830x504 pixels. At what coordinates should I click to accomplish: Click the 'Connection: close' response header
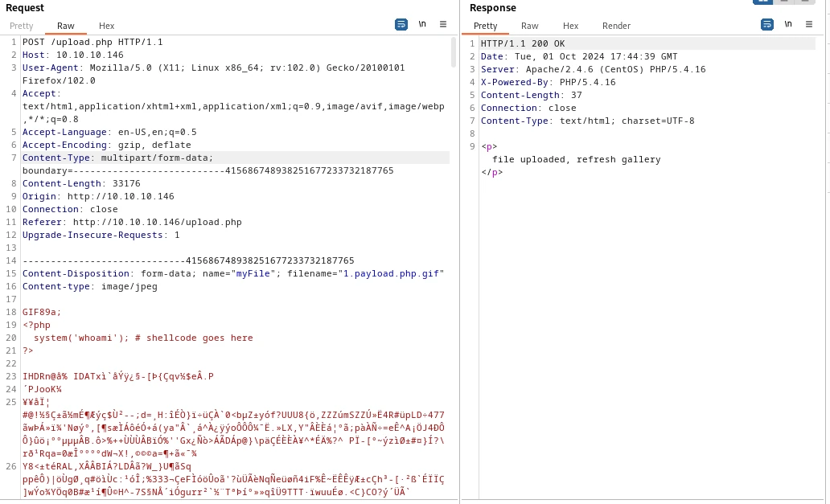click(x=528, y=108)
